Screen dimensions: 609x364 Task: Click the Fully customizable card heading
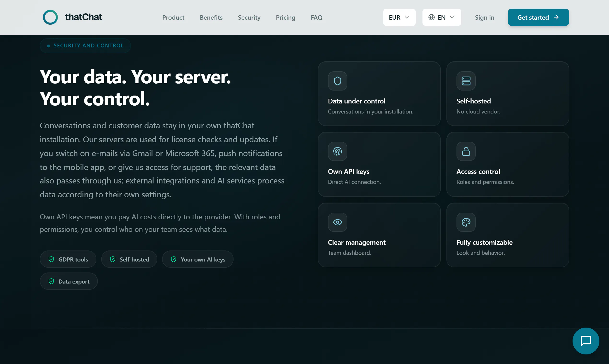click(x=484, y=242)
